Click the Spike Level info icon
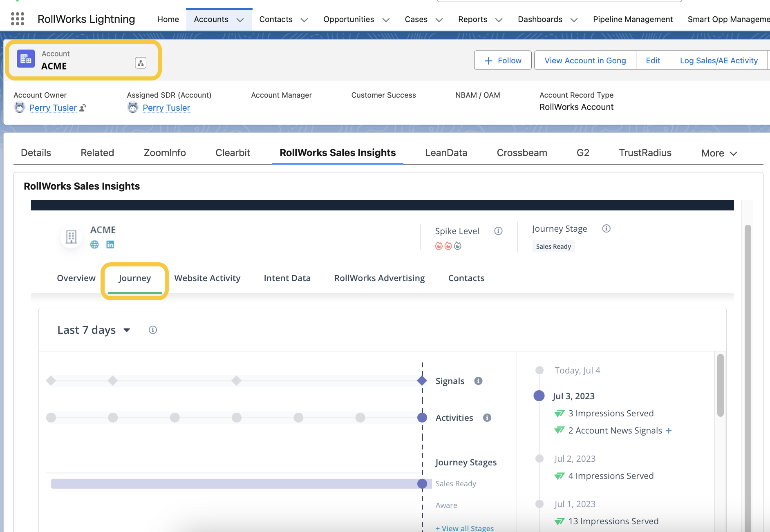This screenshot has height=532, width=770. coord(498,231)
